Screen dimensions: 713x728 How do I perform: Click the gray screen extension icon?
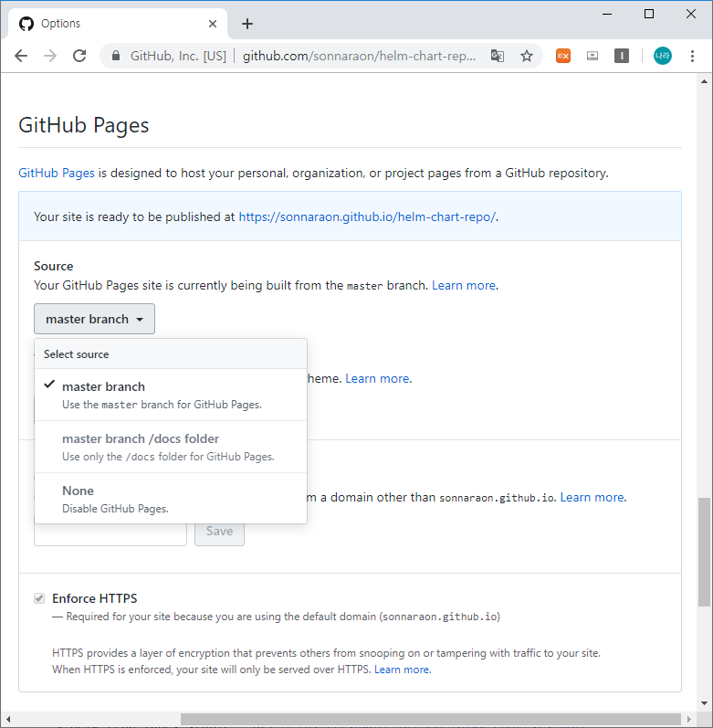click(592, 57)
